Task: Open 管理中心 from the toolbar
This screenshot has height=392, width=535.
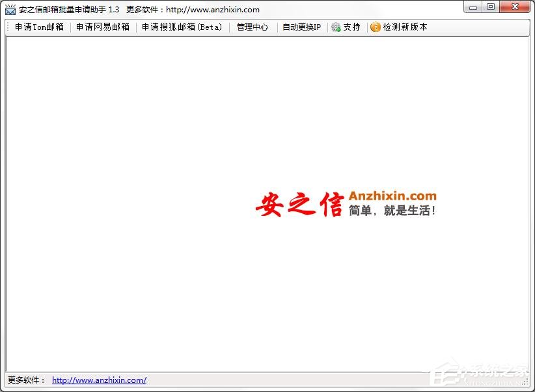Action: [252, 27]
